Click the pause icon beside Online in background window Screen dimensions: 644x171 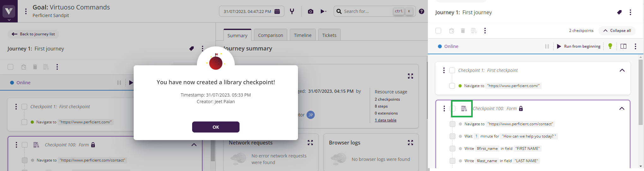tap(119, 83)
